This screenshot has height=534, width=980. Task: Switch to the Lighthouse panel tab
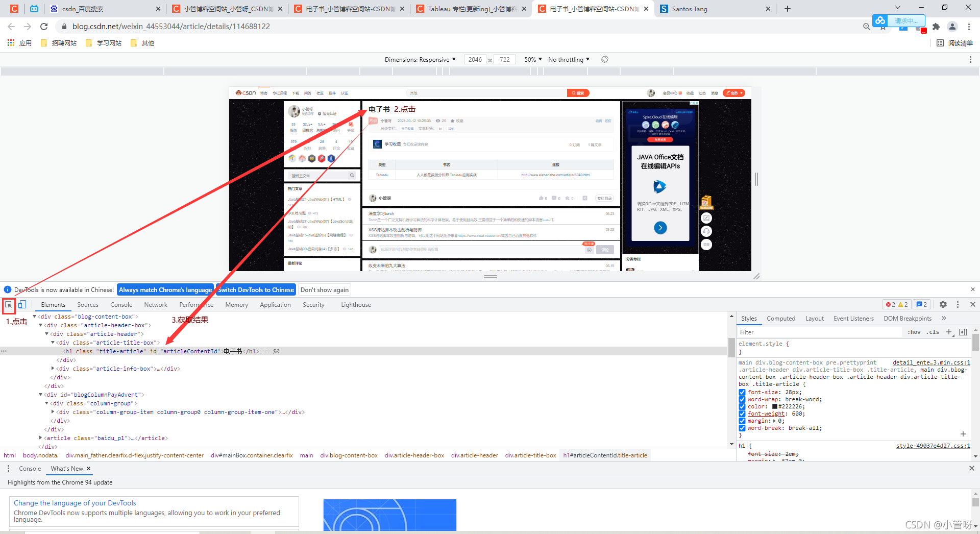point(356,305)
